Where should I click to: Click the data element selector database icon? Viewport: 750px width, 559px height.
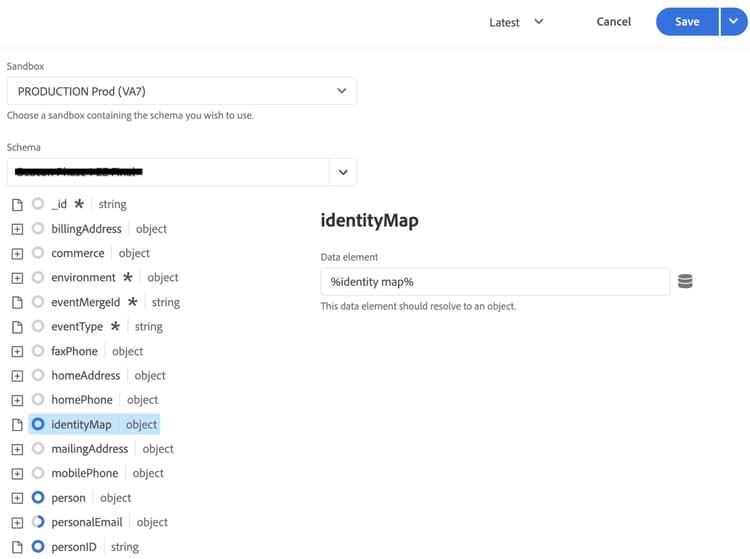(x=685, y=281)
